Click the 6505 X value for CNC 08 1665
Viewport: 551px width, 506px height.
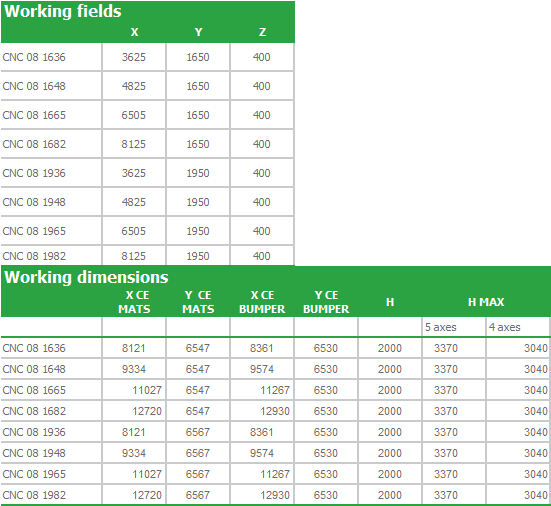[134, 115]
